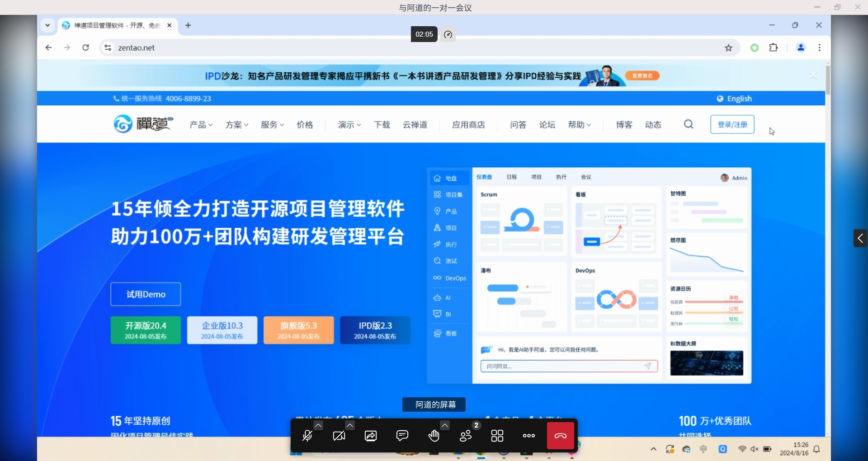Open the 应用商店 page

[x=469, y=125]
